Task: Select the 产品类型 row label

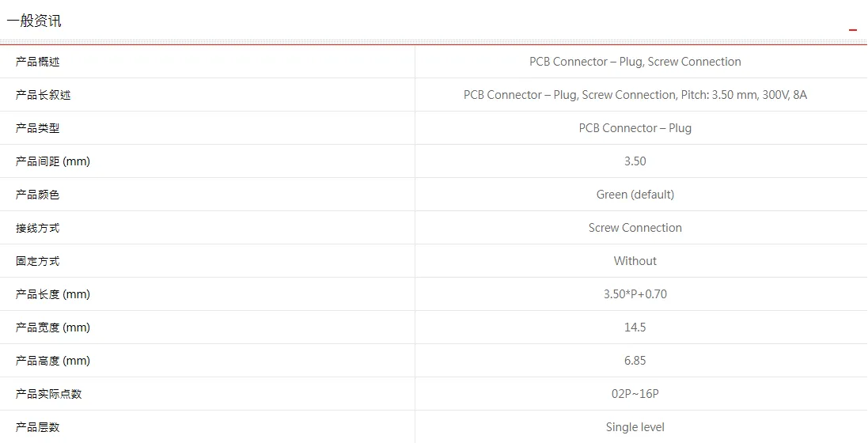Action: 38,128
